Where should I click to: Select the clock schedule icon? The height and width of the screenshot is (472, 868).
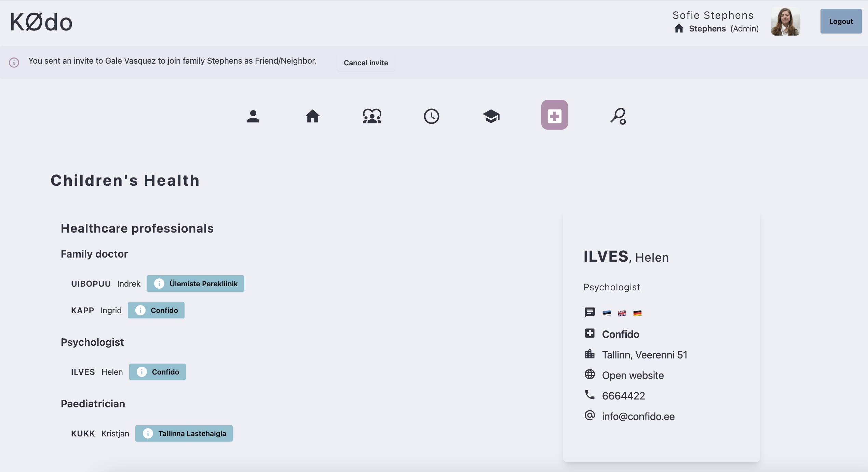point(431,116)
